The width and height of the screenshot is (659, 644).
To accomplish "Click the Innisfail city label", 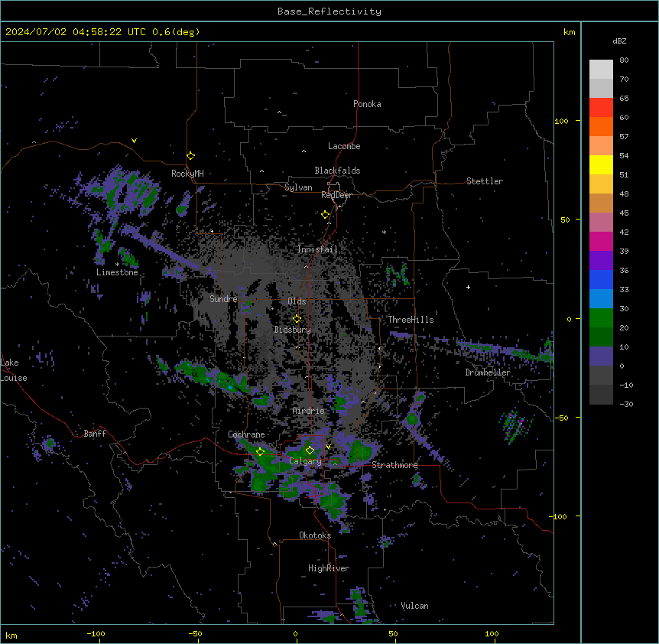I will (317, 249).
